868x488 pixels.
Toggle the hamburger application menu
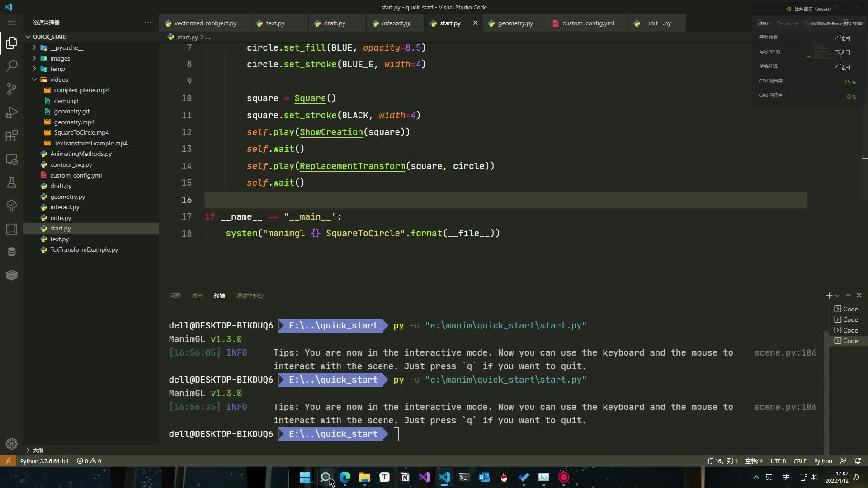coord(12,23)
